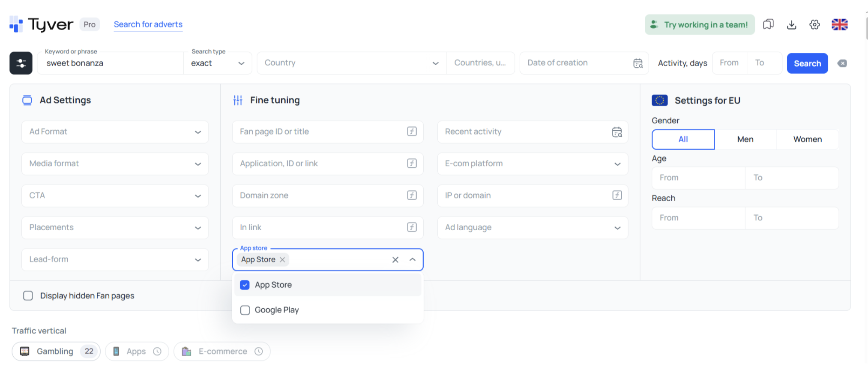Image resolution: width=868 pixels, height=367 pixels.
Task: Click Try working in a team button
Action: pos(700,24)
